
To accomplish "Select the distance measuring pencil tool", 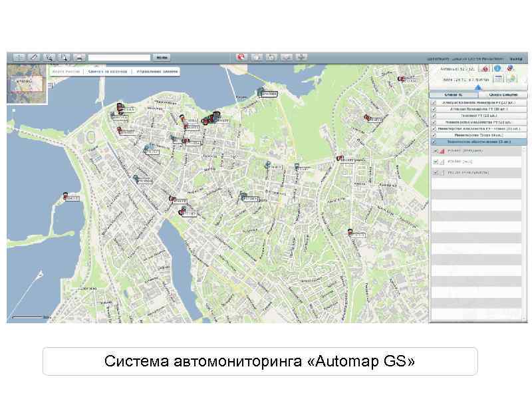I will [34, 58].
